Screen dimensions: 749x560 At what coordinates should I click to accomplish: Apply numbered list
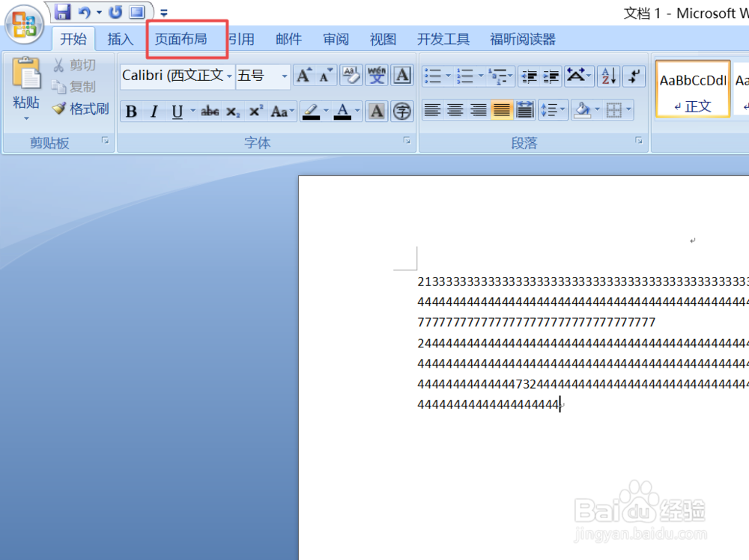click(x=465, y=76)
